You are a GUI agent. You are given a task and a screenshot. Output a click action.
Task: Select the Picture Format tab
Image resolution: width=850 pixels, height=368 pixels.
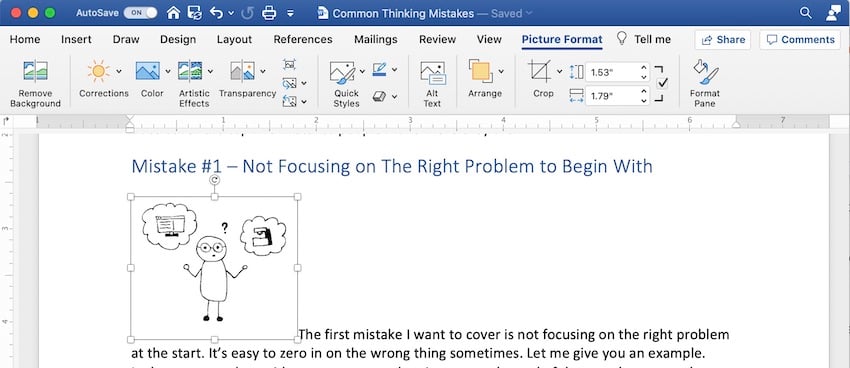(x=562, y=39)
